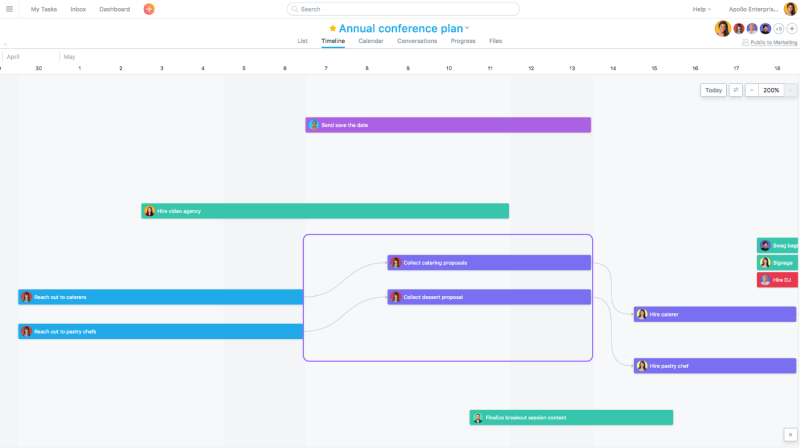This screenshot has height=448, width=800.
Task: Click day 14 on the timeline header
Action: [x=613, y=68]
